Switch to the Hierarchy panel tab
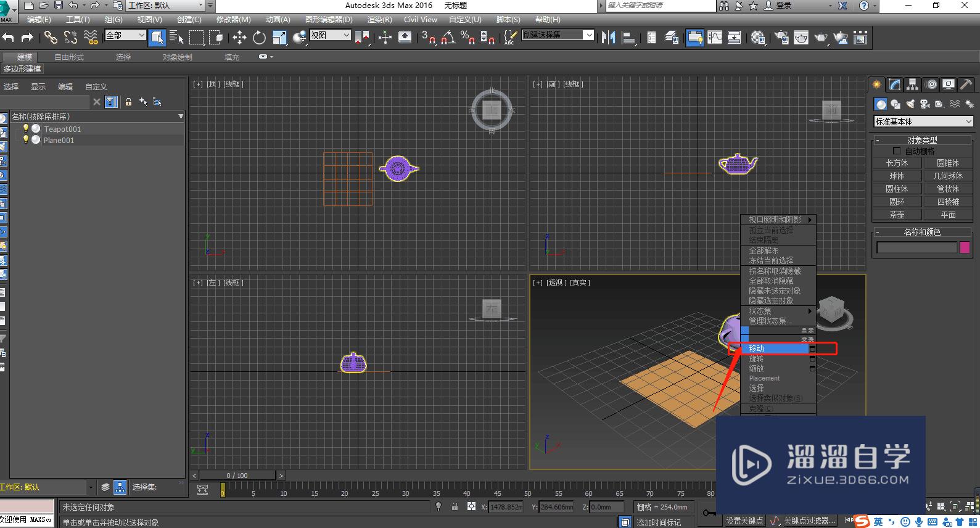The width and height of the screenshot is (980, 528). (912, 85)
